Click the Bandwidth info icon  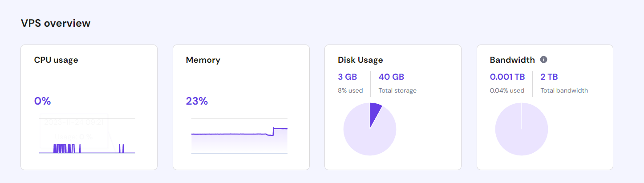point(543,60)
